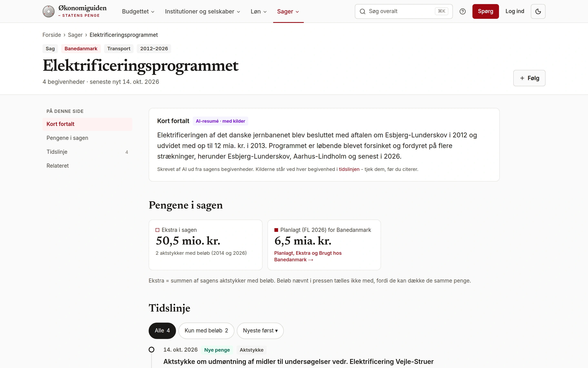
Task: Click the Transport tag
Action: 119,48
